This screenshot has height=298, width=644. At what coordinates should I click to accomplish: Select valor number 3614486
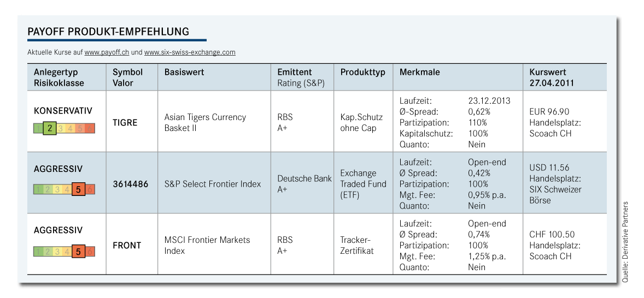131,184
